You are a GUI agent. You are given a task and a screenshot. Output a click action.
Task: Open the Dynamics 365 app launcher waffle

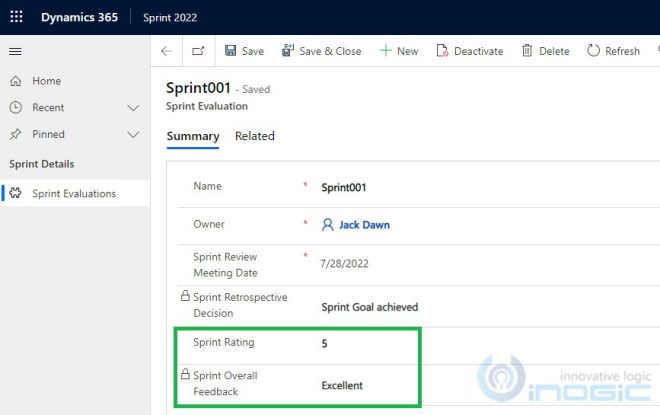click(16, 17)
